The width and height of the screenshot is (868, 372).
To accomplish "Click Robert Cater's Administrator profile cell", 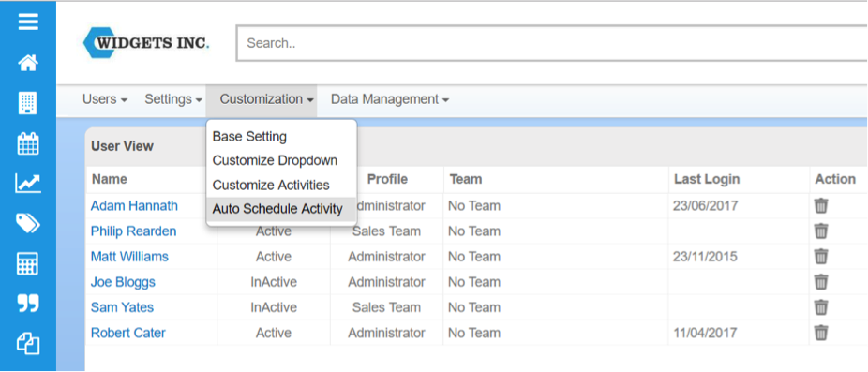I will (386, 333).
